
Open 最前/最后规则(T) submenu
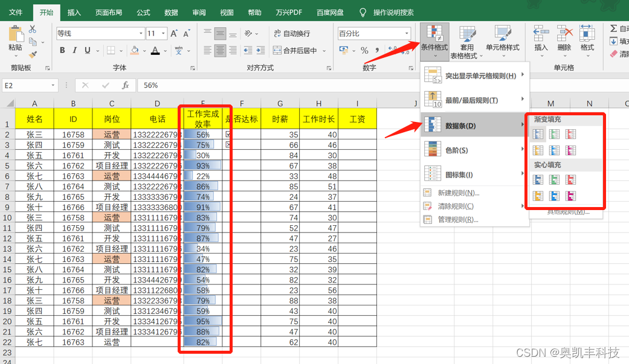[474, 100]
